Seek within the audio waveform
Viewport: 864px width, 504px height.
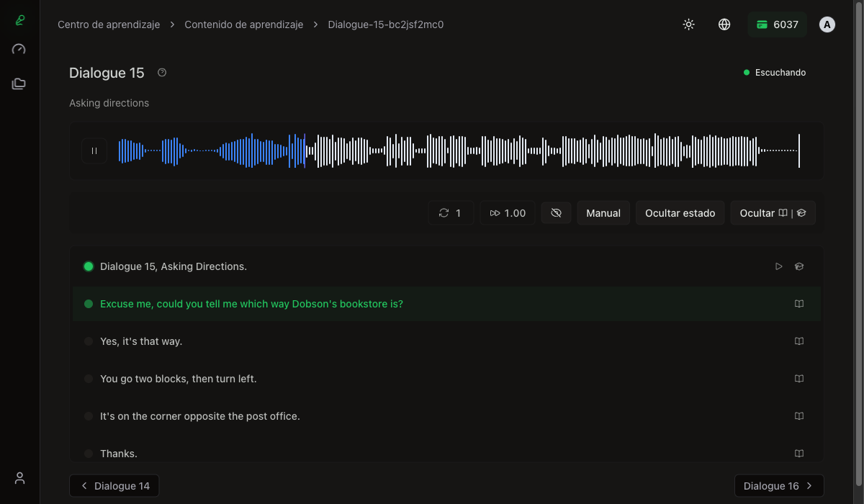504,151
